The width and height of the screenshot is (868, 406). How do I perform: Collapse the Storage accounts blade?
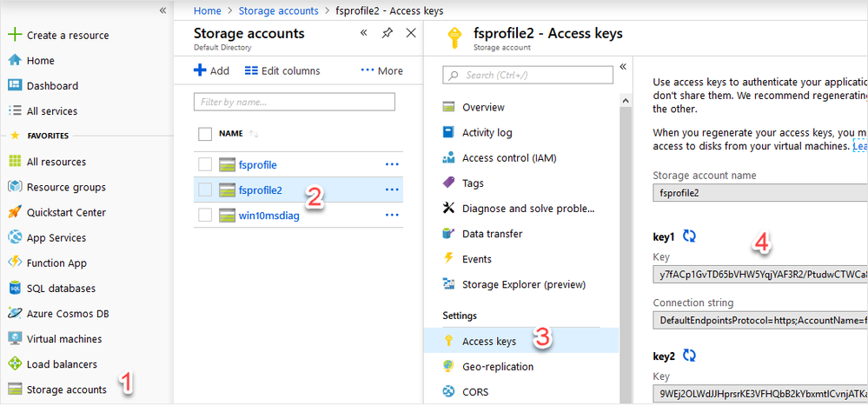364,33
